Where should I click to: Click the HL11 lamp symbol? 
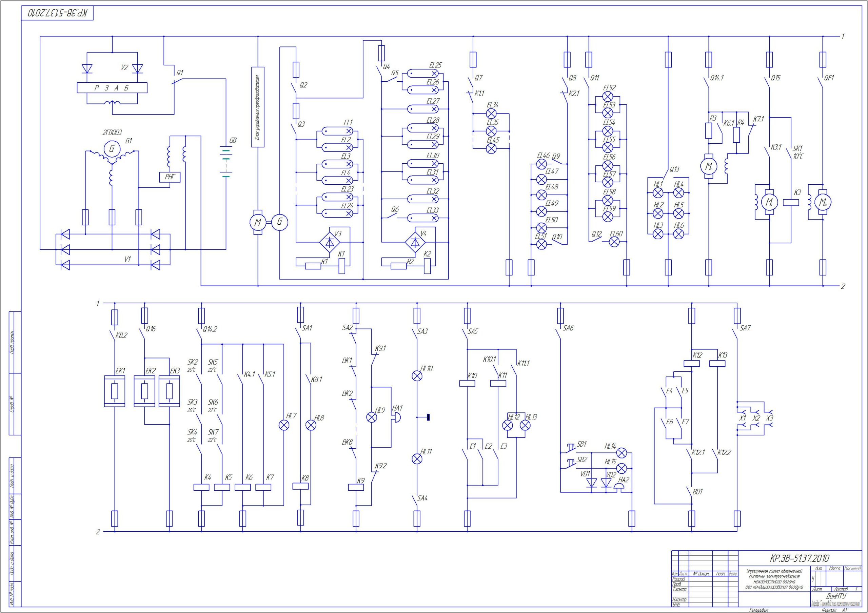click(417, 459)
